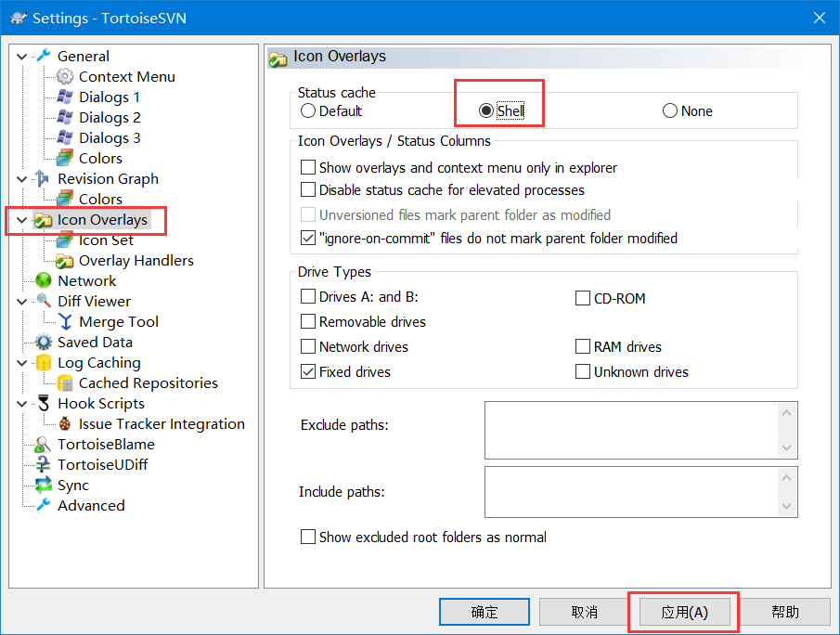Click the Dialogs 2 icon

coord(65,117)
